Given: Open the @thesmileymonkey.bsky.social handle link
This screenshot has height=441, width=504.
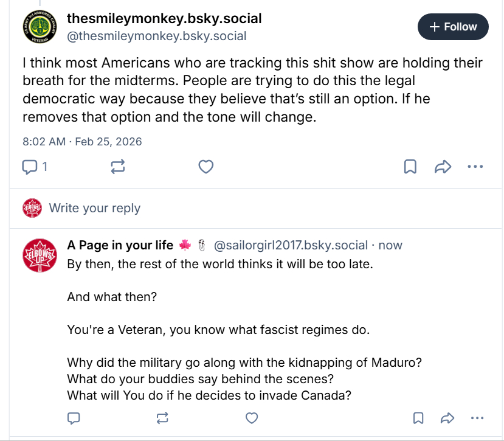Looking at the screenshot, I should 156,36.
